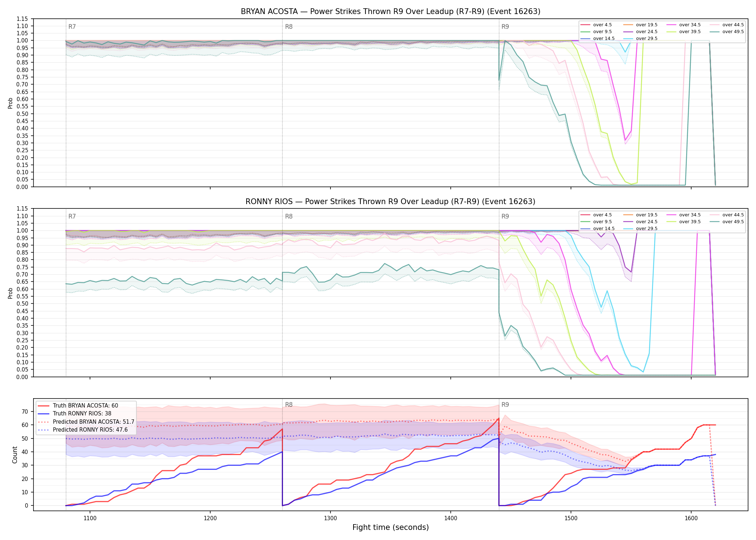The height and width of the screenshot is (540, 756).
Task: Click the 1.15 tick on Bryan Acosta Prob axis
Action: click(x=22, y=19)
